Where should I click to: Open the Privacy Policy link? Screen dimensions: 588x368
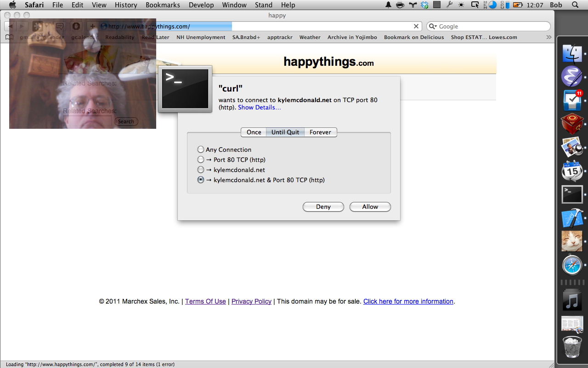pyautogui.click(x=251, y=301)
